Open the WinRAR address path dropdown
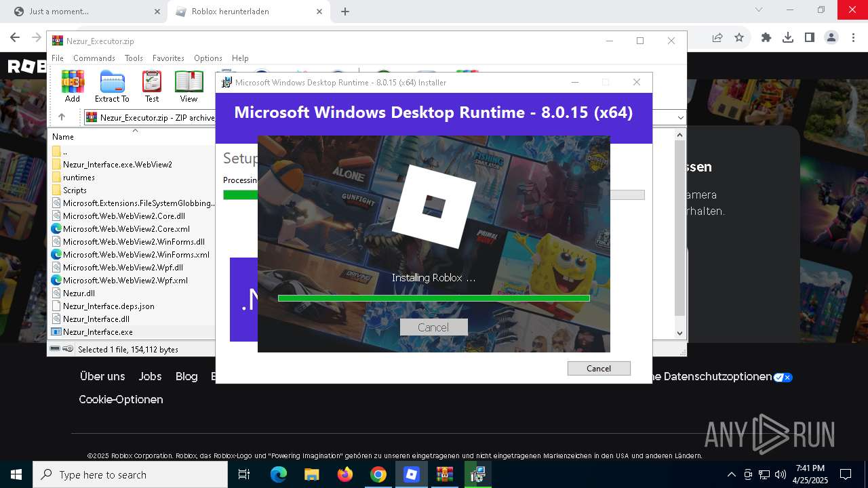 pyautogui.click(x=681, y=117)
